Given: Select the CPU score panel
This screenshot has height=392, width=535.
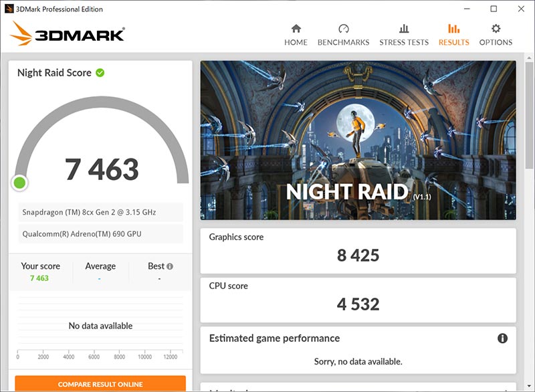Looking at the screenshot, I should coord(358,296).
